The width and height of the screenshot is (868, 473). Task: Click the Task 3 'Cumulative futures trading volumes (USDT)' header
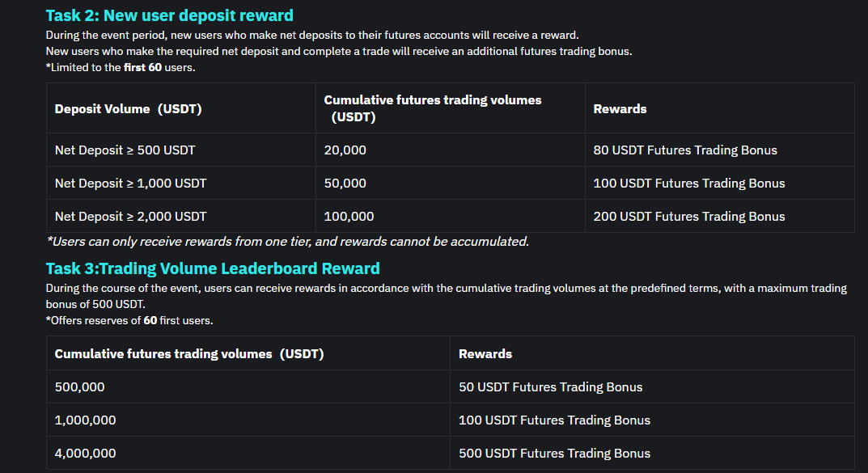[x=248, y=353]
